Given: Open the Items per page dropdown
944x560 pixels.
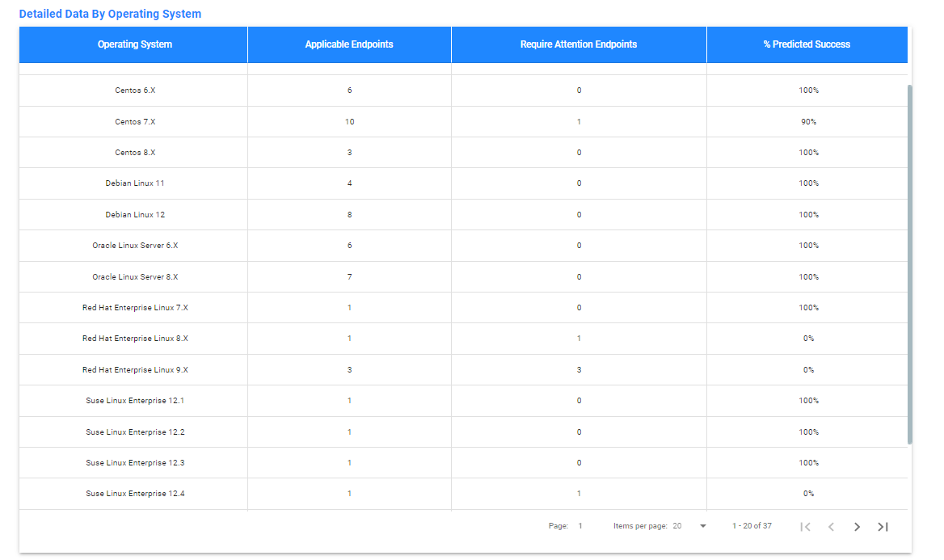Looking at the screenshot, I should [702, 525].
